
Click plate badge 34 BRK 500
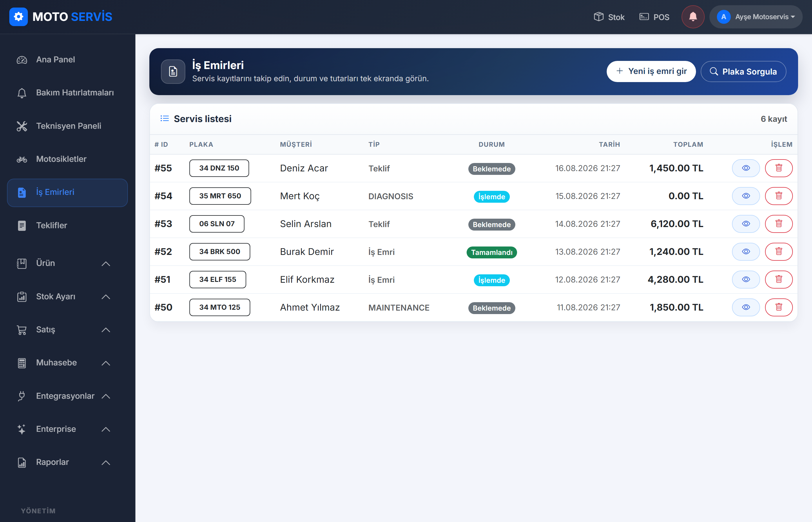tap(220, 251)
